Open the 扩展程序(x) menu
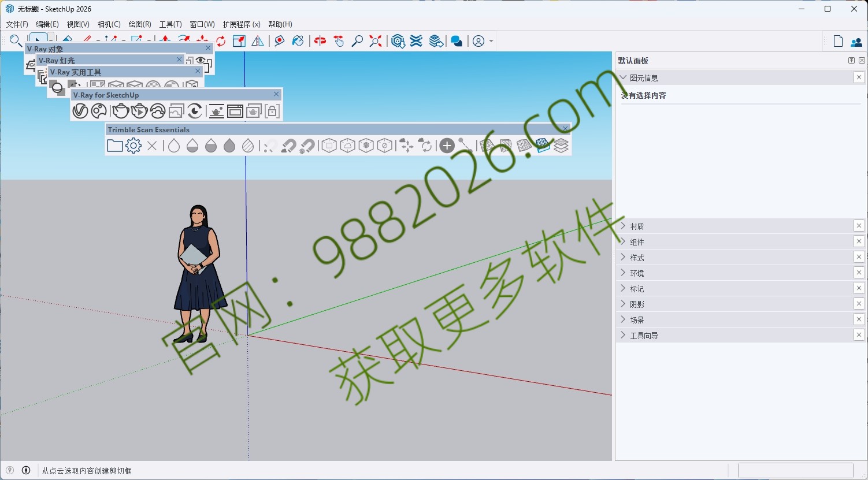This screenshot has height=480, width=868. (242, 24)
